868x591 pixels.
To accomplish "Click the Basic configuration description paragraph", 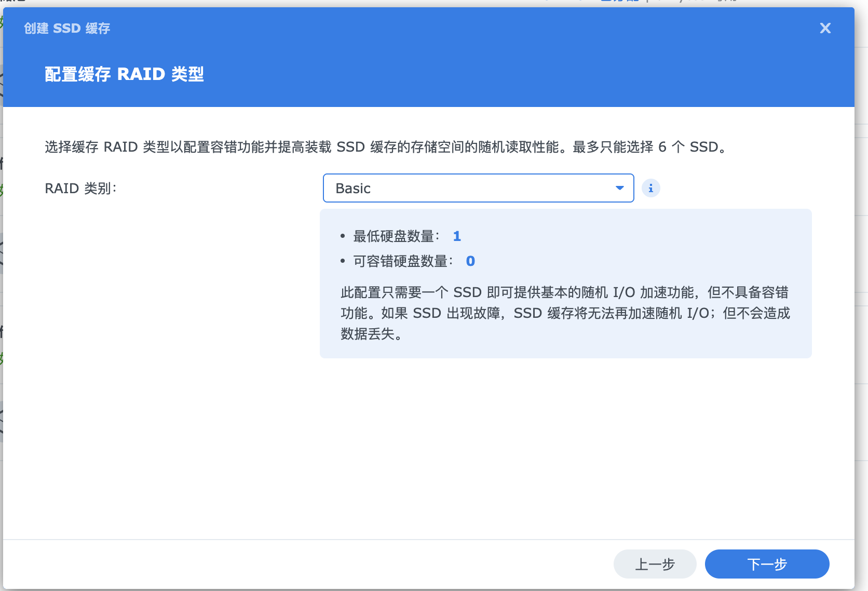I will point(565,313).
